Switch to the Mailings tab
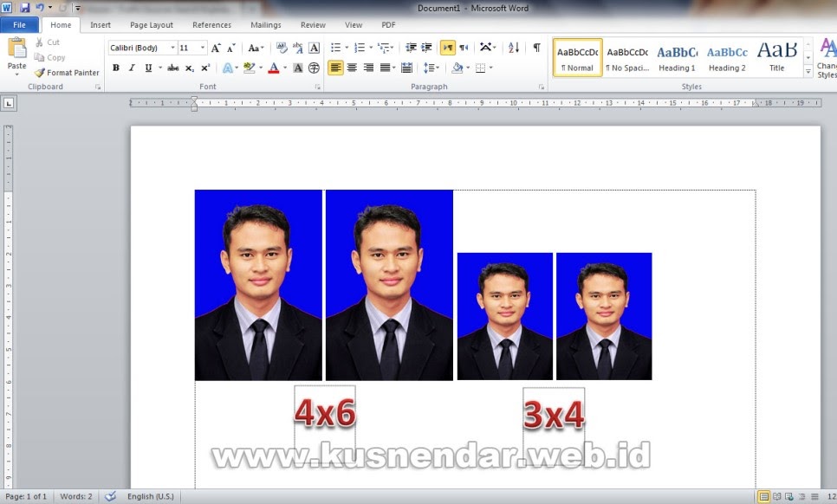837x504 pixels. [266, 25]
